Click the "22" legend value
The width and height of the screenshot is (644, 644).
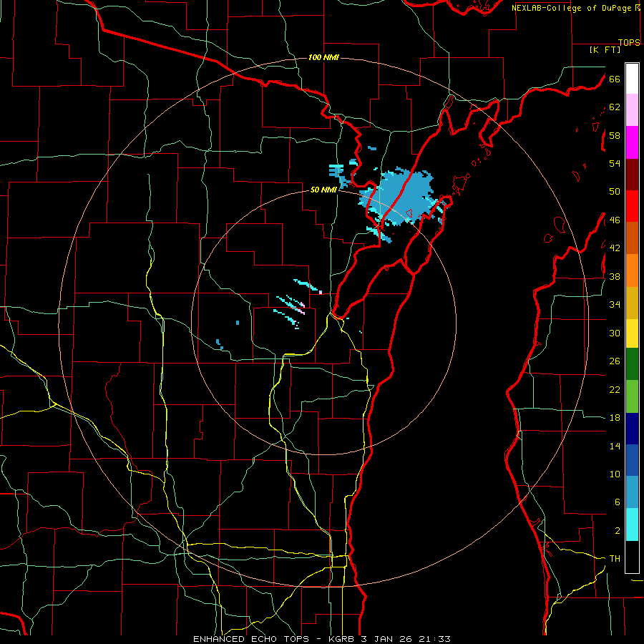pos(614,389)
